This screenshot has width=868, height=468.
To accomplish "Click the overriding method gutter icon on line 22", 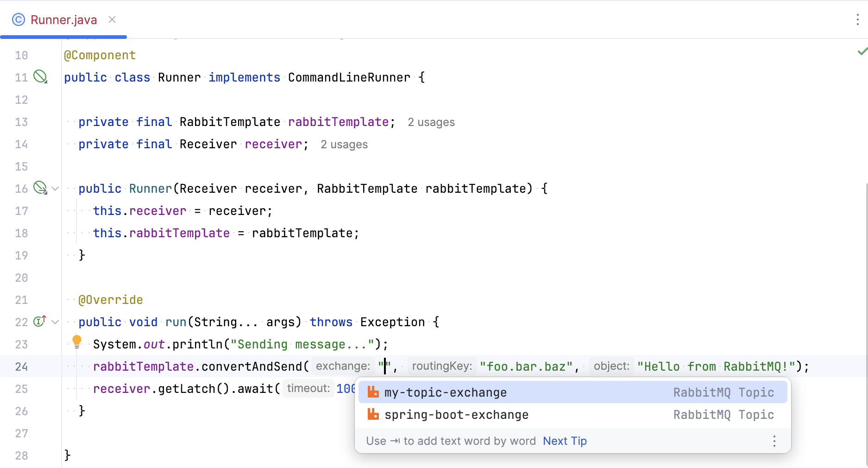I will (39, 321).
